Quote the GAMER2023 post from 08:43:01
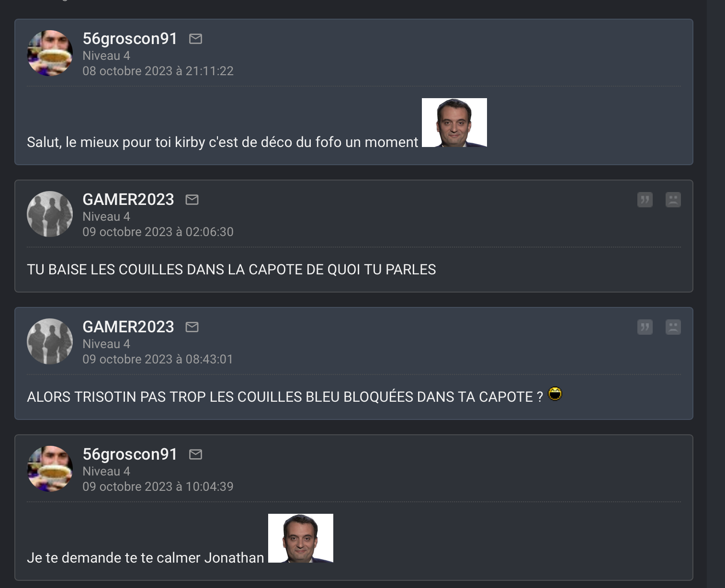 645,327
